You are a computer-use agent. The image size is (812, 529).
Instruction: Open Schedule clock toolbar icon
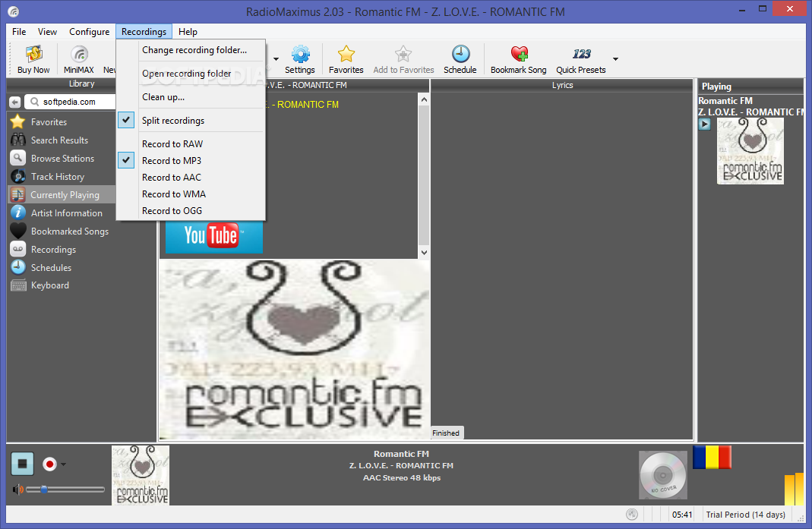pos(460,59)
